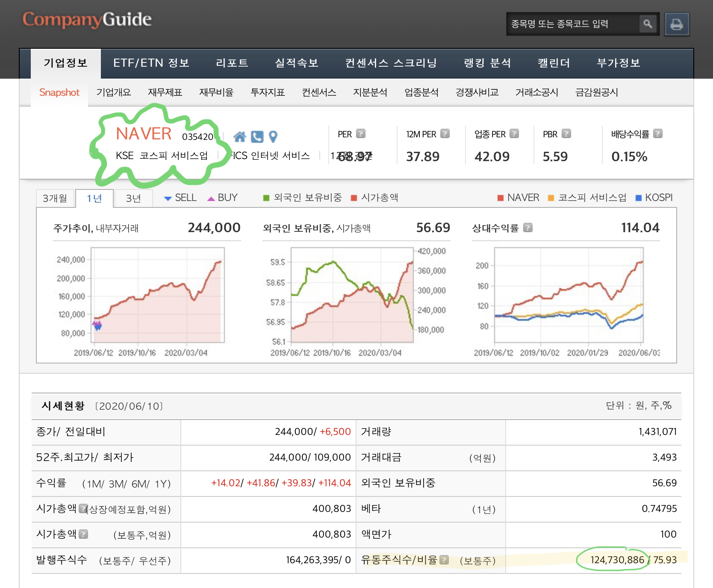Click the BUY up-arrow legend marker
The width and height of the screenshot is (713, 588).
click(x=211, y=198)
